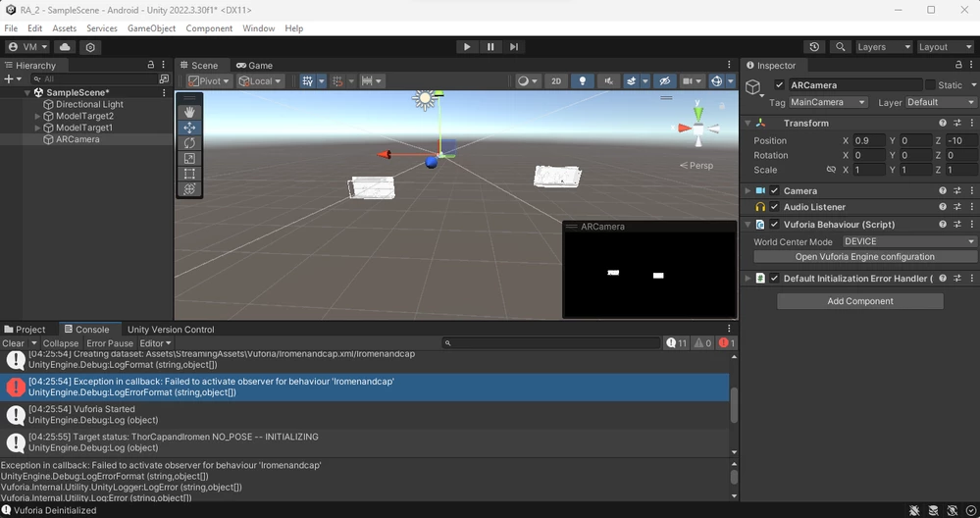The height and width of the screenshot is (518, 980).
Task: Select the Rotate tool
Action: point(189,143)
